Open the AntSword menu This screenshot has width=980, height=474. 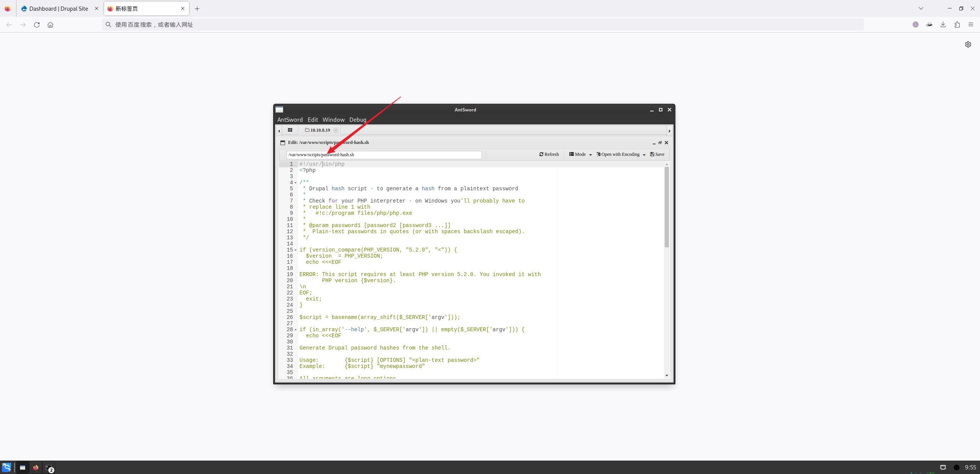click(x=290, y=119)
